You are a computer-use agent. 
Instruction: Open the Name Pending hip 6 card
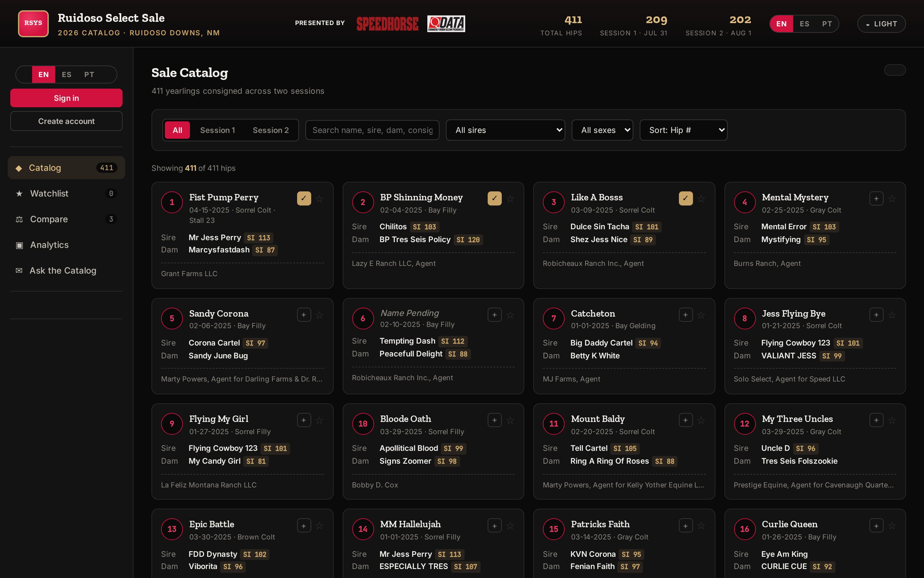(433, 346)
